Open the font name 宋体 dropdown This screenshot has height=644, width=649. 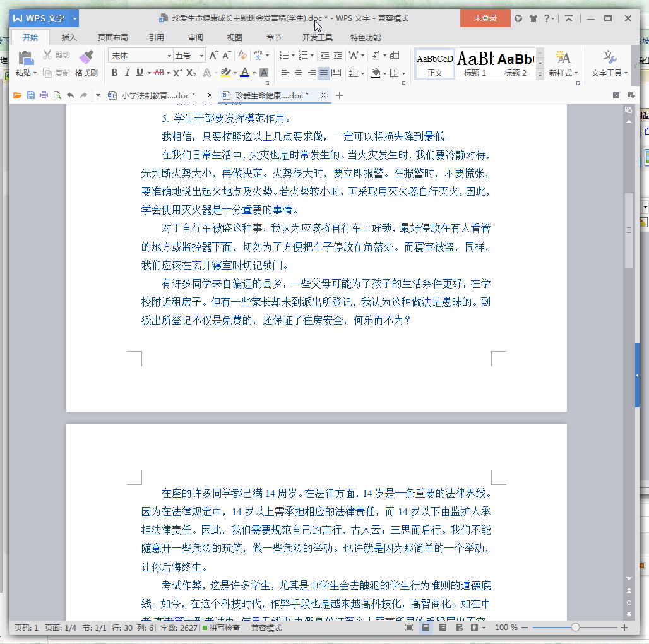(169, 56)
